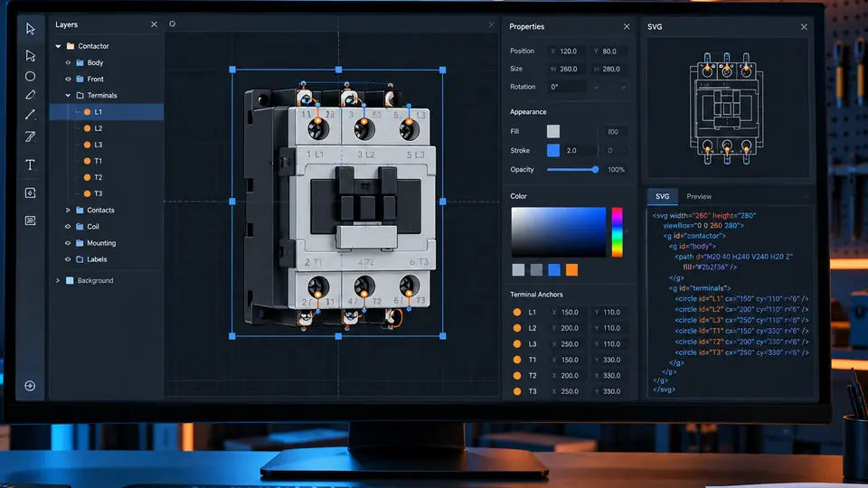Open the Fill color swatch
This screenshot has width=868, height=488.
pyautogui.click(x=553, y=131)
